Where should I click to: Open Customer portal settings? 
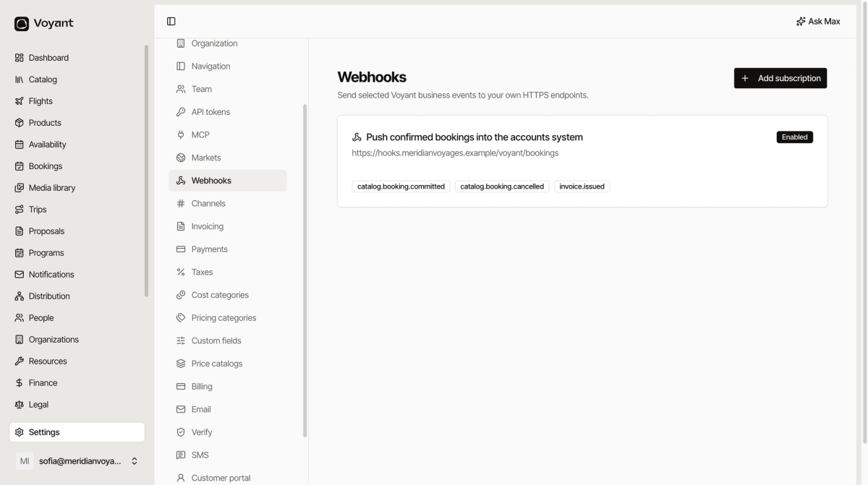(x=228, y=478)
